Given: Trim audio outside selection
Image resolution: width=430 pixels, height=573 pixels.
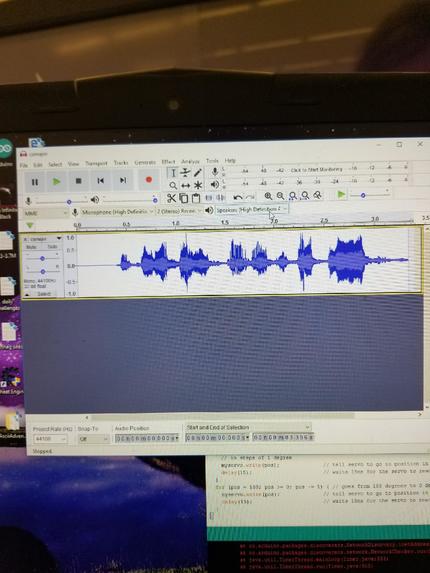Looking at the screenshot, I should [209, 198].
